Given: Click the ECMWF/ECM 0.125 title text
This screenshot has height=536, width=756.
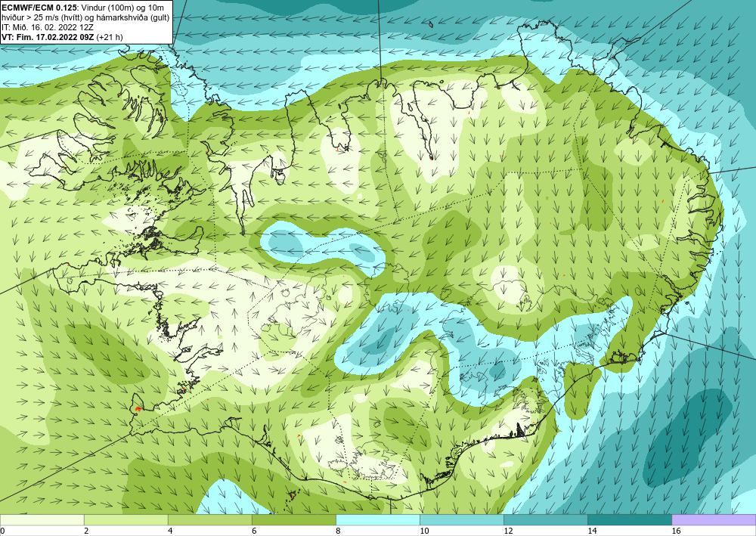Looking at the screenshot, I should click(x=38, y=8).
